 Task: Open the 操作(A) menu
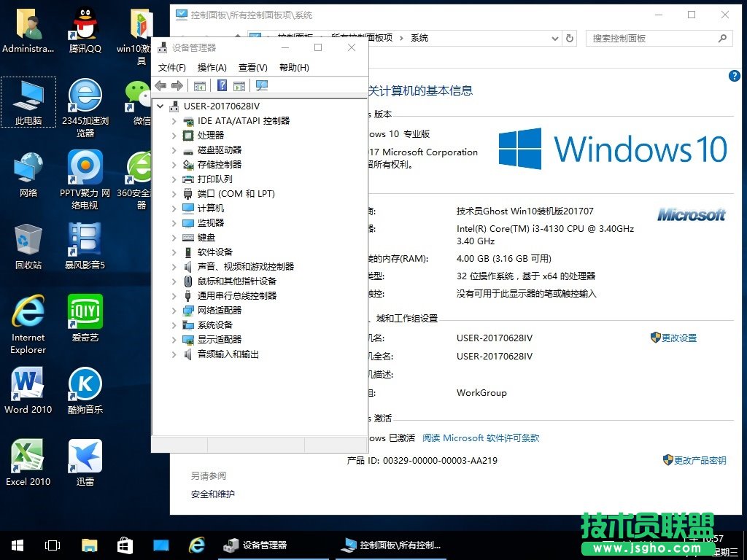click(212, 68)
